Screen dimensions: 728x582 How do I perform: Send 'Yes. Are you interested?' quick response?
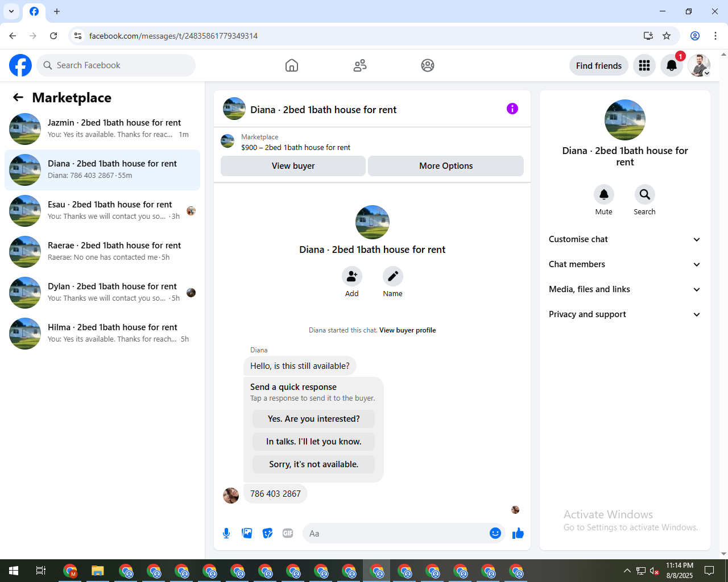(x=314, y=419)
